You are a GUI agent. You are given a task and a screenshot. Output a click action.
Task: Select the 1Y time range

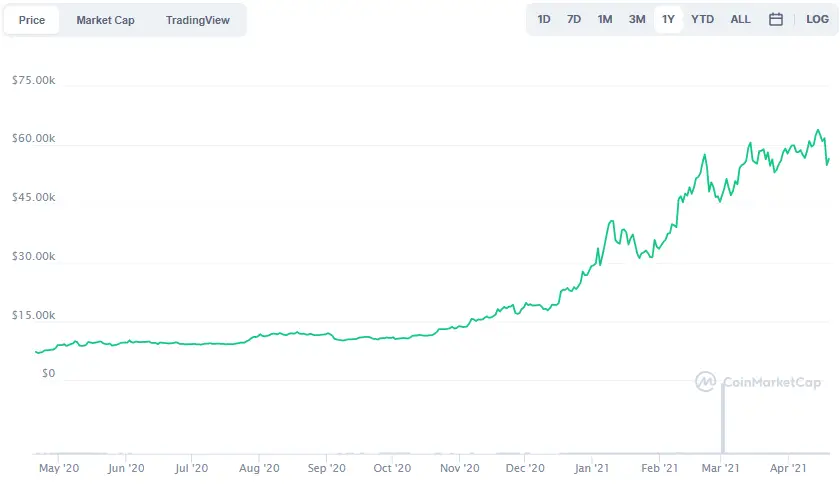668,20
